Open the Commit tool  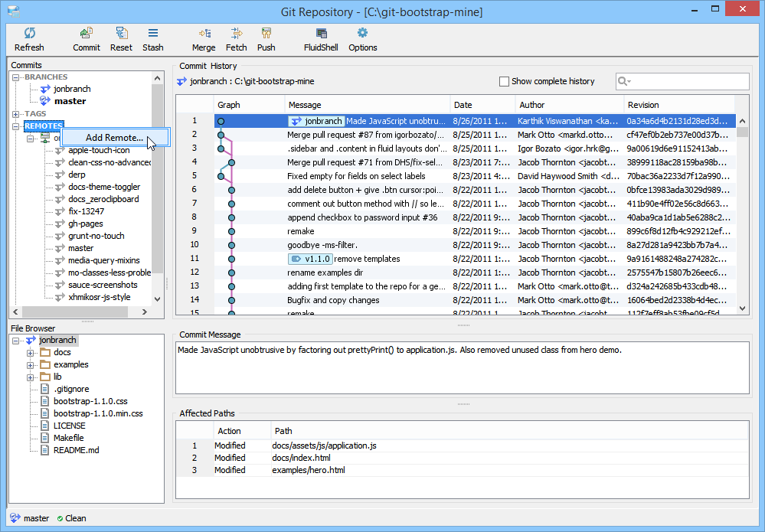coord(87,33)
